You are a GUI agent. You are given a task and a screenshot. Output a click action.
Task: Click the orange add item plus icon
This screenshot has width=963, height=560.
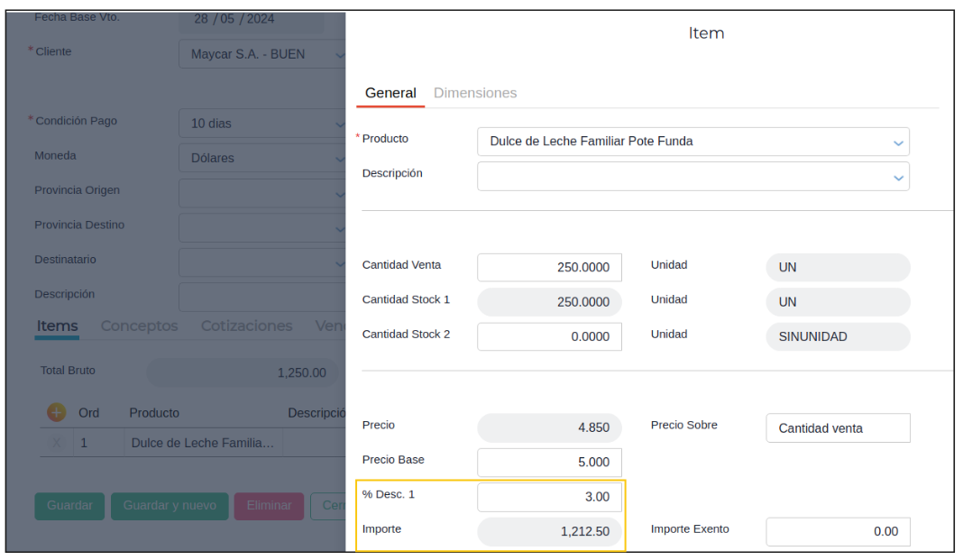(56, 412)
